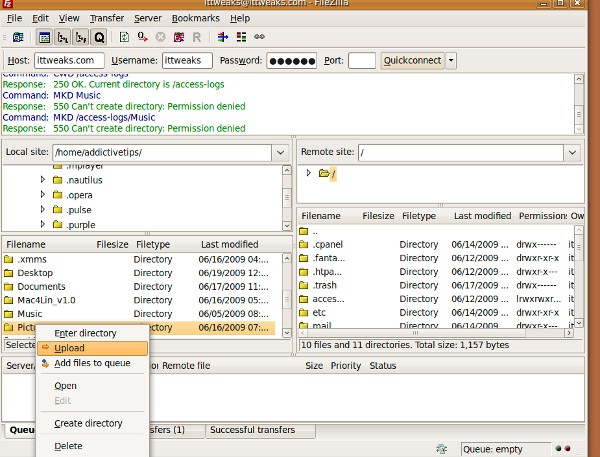This screenshot has height=457, width=600.
Task: Click the Remote site path field
Action: tap(461, 152)
